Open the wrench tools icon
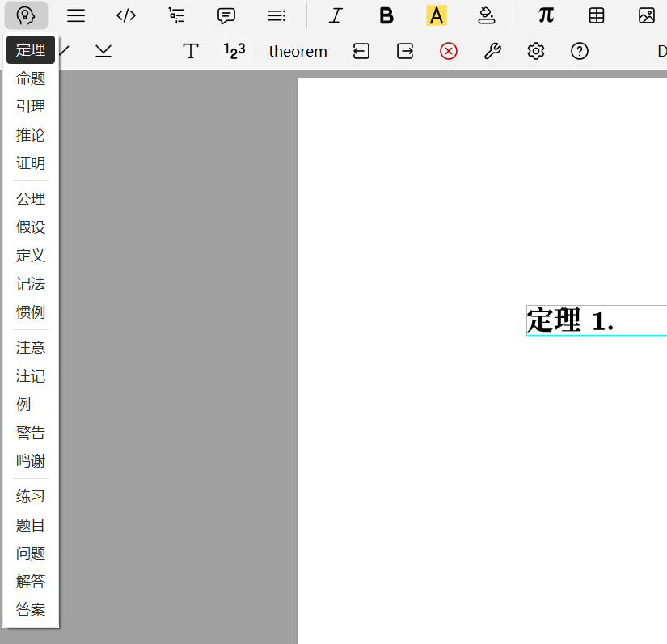This screenshot has height=644, width=667. pos(492,51)
